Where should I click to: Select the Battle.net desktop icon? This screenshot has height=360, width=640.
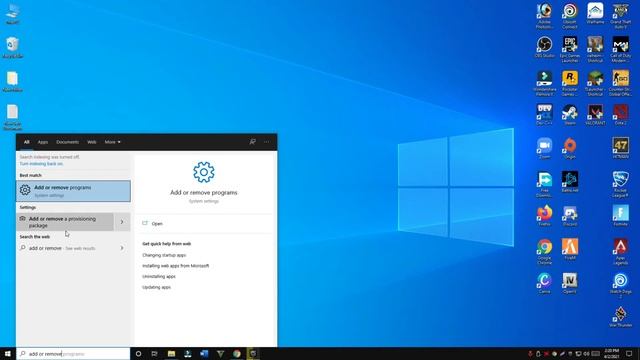coord(570,182)
